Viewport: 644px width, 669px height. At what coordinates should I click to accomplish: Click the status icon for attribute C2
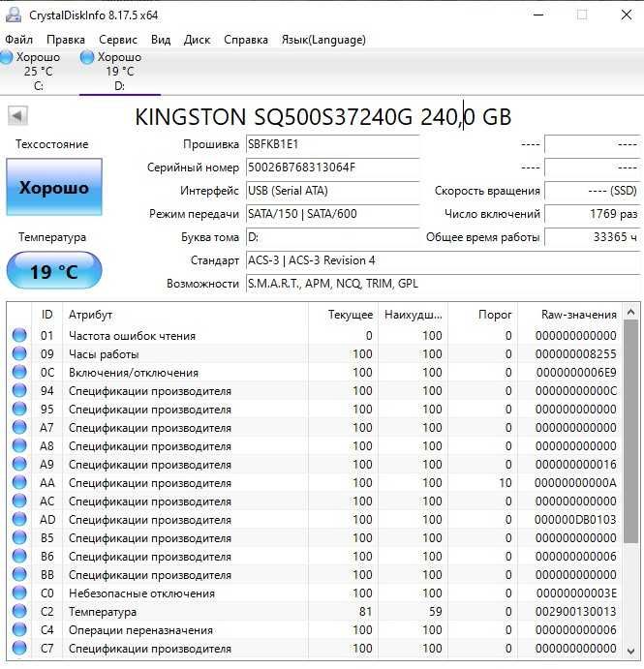pos(19,612)
